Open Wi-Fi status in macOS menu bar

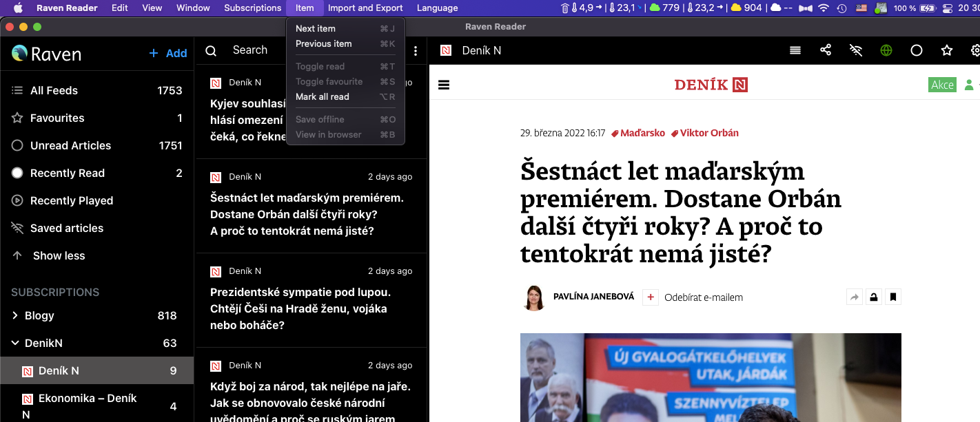coord(823,8)
